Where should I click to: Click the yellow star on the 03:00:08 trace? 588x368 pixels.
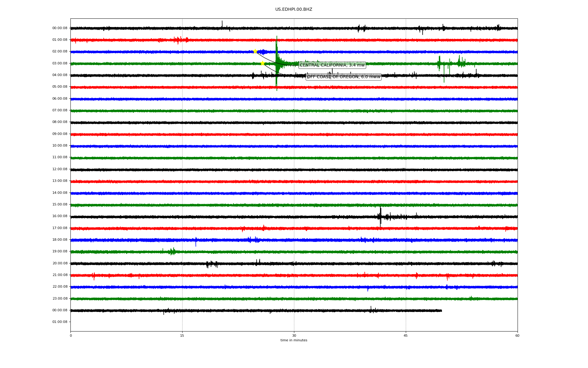262,63
